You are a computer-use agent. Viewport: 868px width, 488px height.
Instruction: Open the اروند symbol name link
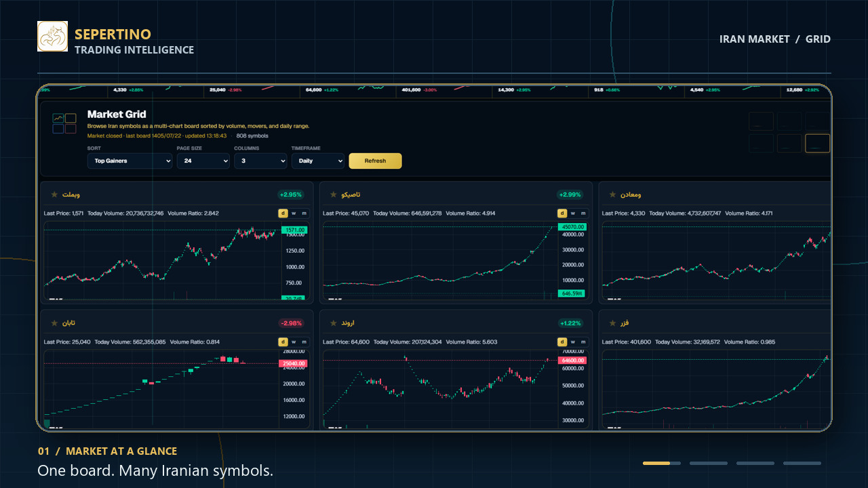tap(348, 323)
